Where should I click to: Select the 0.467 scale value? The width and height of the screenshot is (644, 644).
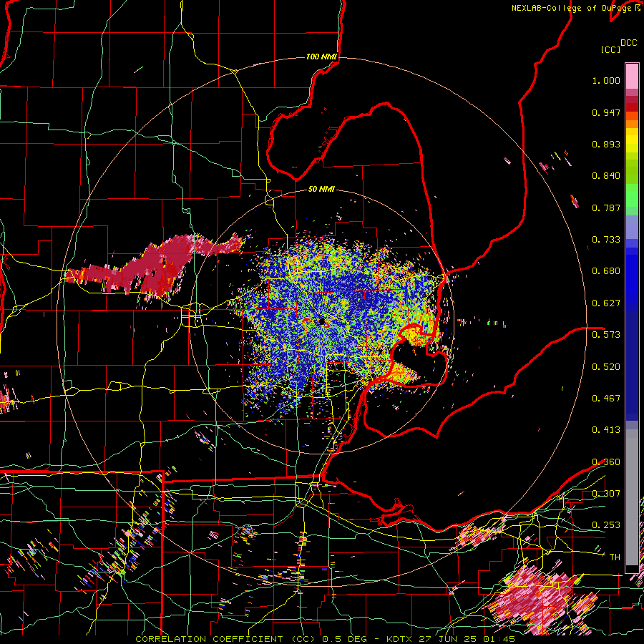click(x=606, y=399)
